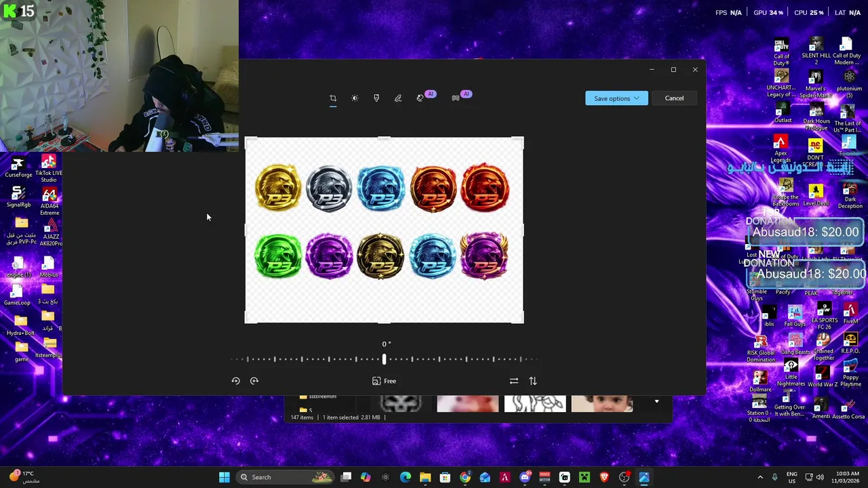
Task: Adjust the straighten angle slider handle
Action: [384, 359]
